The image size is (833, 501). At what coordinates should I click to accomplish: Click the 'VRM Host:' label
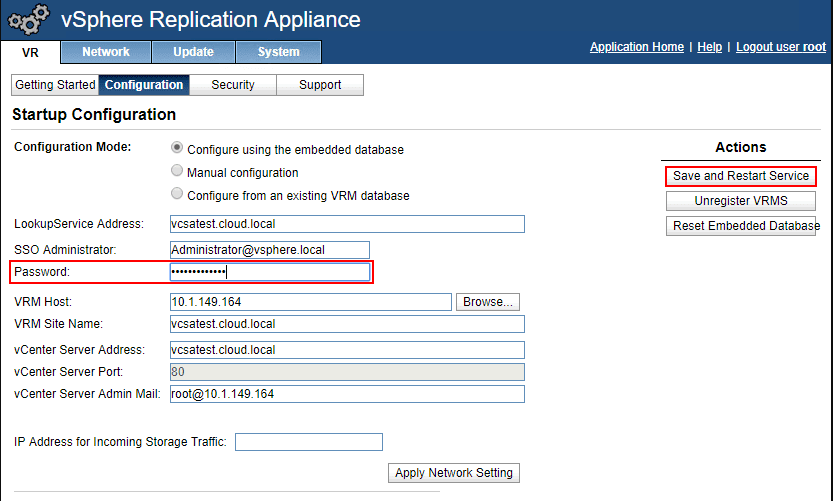click(42, 302)
